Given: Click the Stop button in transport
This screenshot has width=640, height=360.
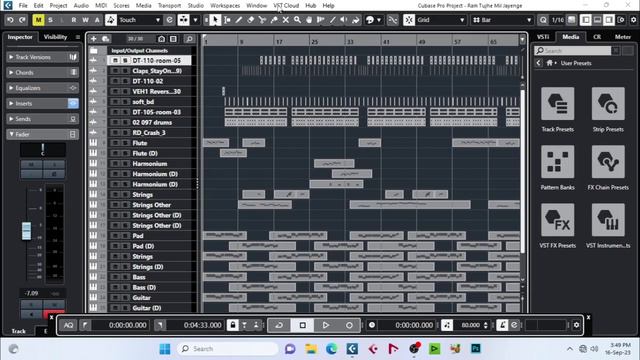Looking at the screenshot, I should click(x=302, y=325).
